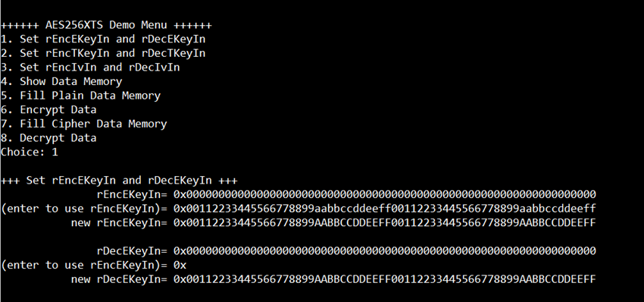
Task: Click the lowercase entered rEncEKeyIn hex value
Action: point(384,209)
